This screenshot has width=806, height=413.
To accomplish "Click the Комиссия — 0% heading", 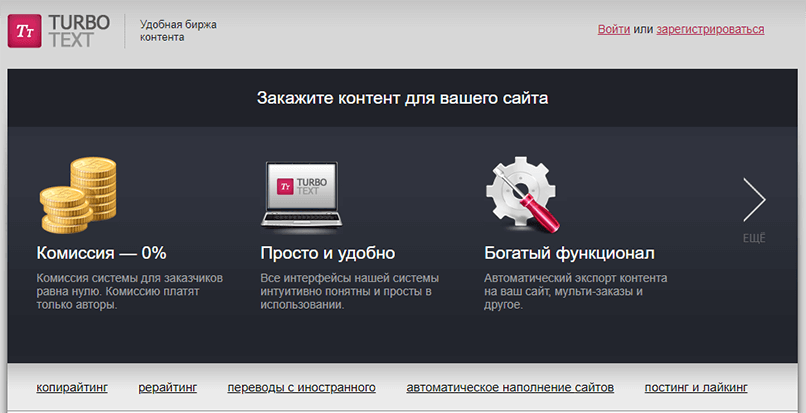I will coord(101,253).
